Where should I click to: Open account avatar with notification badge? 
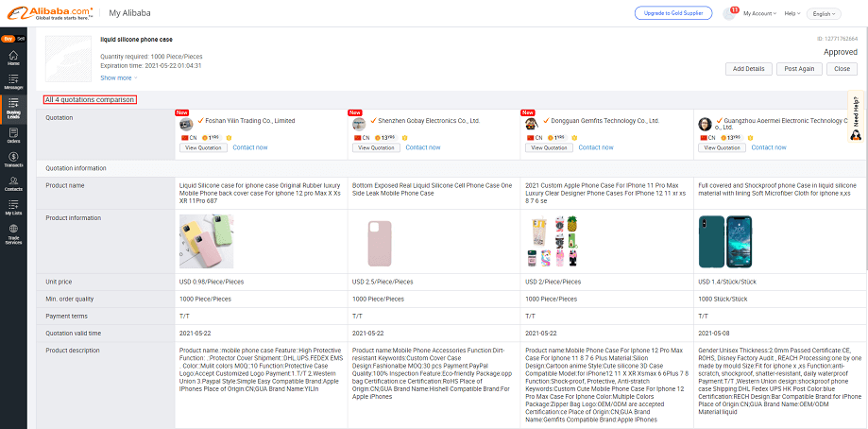click(731, 13)
